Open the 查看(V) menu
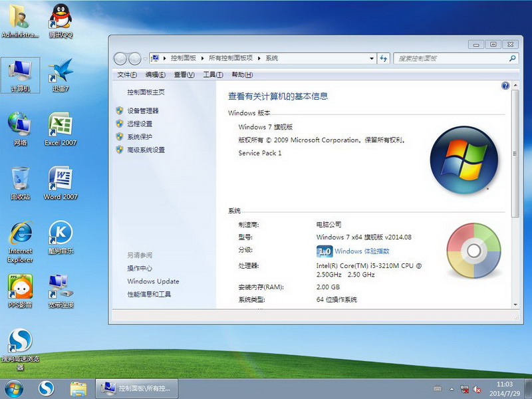Screen dimensions: 532x399 (184, 74)
